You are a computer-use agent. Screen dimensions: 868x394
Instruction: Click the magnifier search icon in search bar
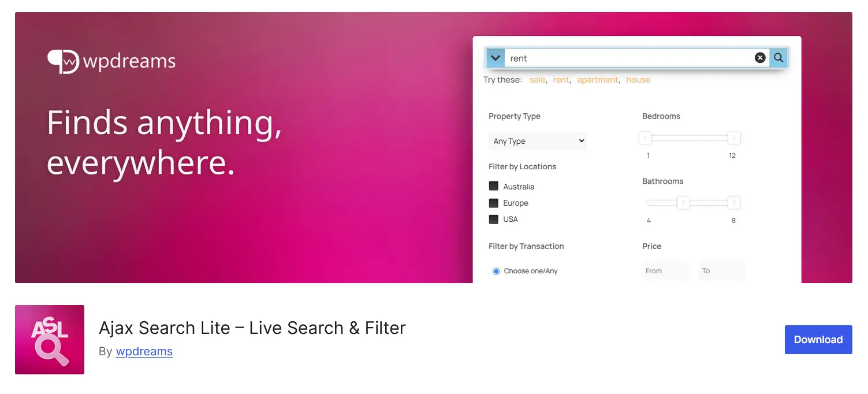(778, 58)
